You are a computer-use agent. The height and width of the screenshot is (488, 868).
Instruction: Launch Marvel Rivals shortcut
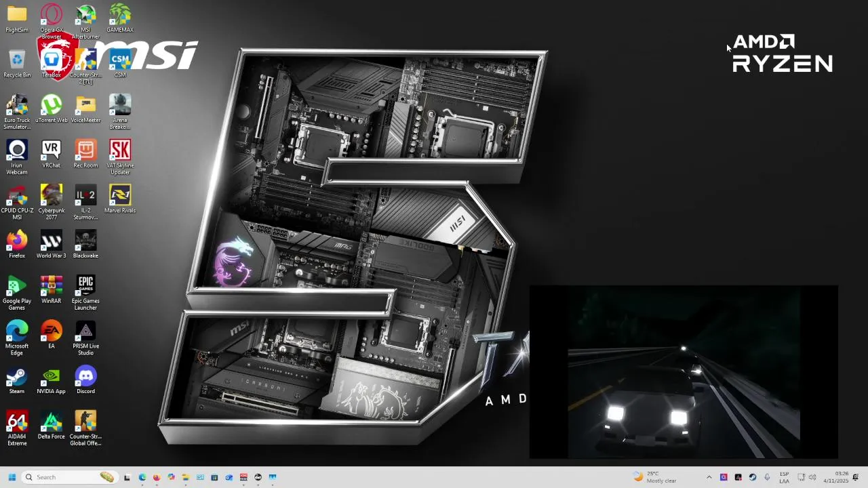[120, 200]
